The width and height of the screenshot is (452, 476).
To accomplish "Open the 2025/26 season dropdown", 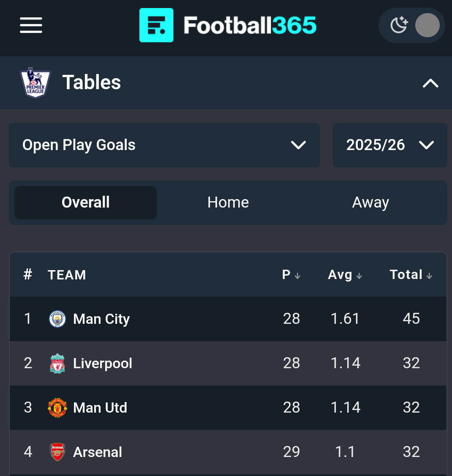I will coord(389,145).
